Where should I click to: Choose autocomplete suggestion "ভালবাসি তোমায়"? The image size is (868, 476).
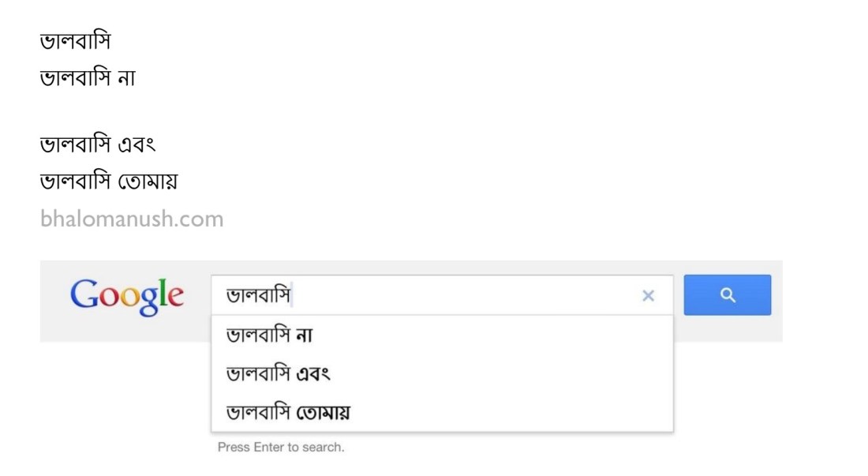click(x=288, y=412)
